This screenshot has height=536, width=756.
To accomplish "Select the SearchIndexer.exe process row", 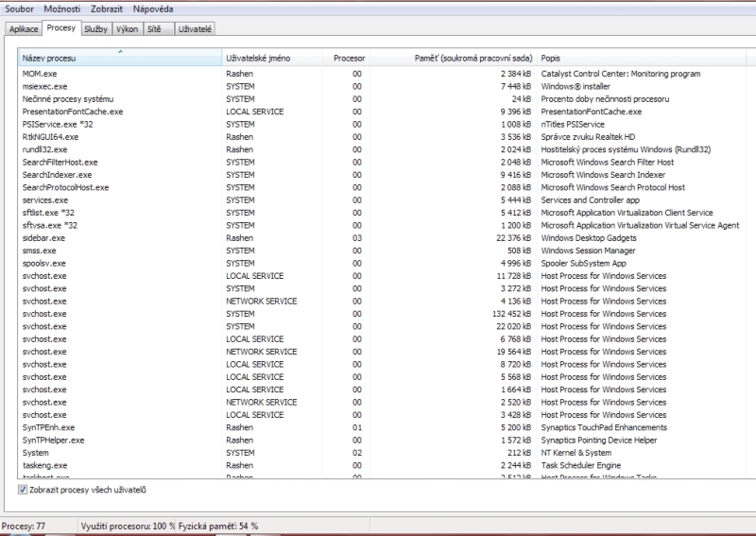I will (x=57, y=175).
